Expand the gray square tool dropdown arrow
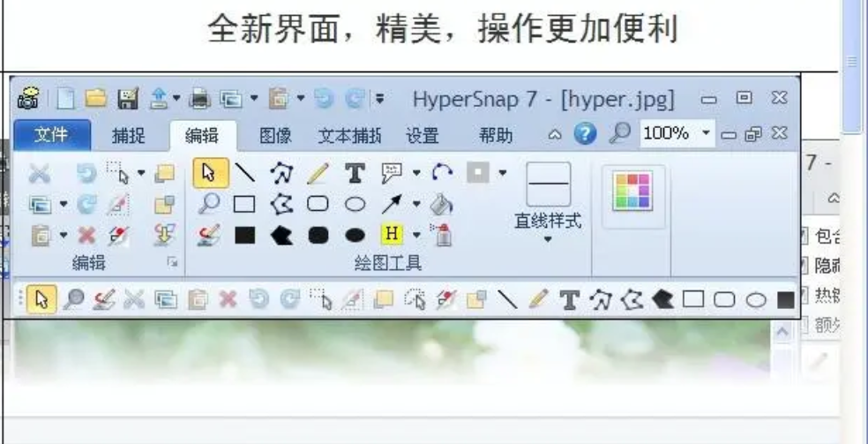 click(502, 173)
